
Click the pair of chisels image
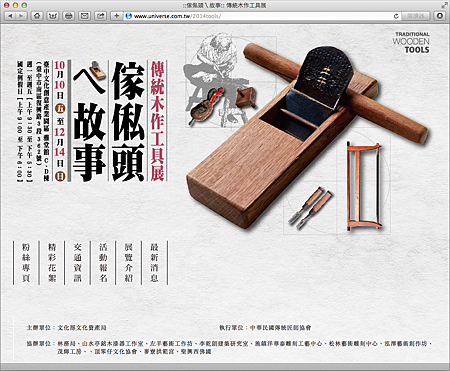coord(310,208)
